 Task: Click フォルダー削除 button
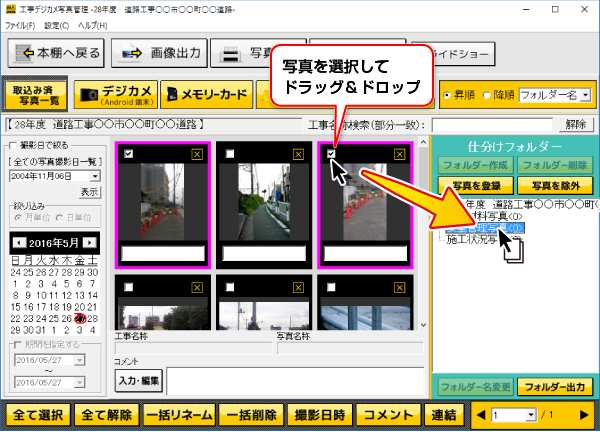(555, 165)
